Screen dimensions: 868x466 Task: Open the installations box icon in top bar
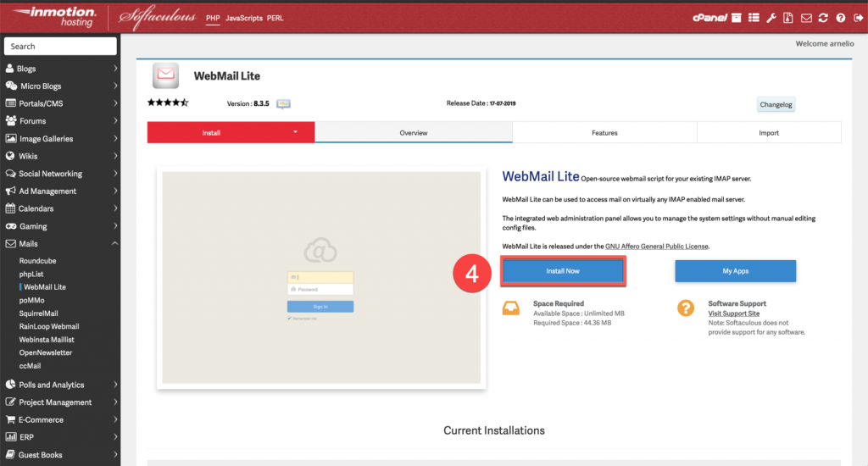tap(737, 18)
